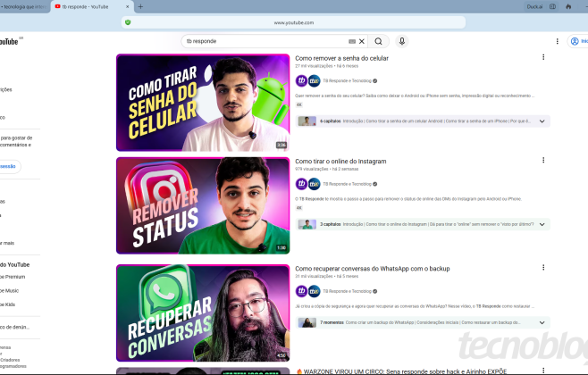Open options menu for the WARZONE video
588x375 pixels.
pyautogui.click(x=543, y=371)
